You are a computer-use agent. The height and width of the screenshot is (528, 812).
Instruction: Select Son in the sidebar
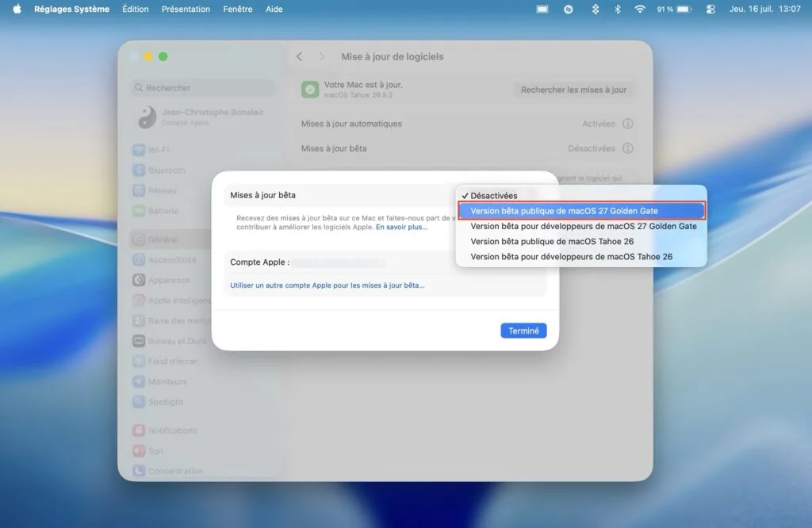(x=202, y=451)
